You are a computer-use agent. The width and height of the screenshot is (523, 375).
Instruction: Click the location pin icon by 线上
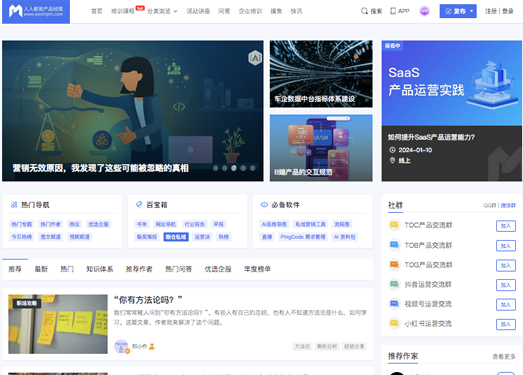point(392,160)
